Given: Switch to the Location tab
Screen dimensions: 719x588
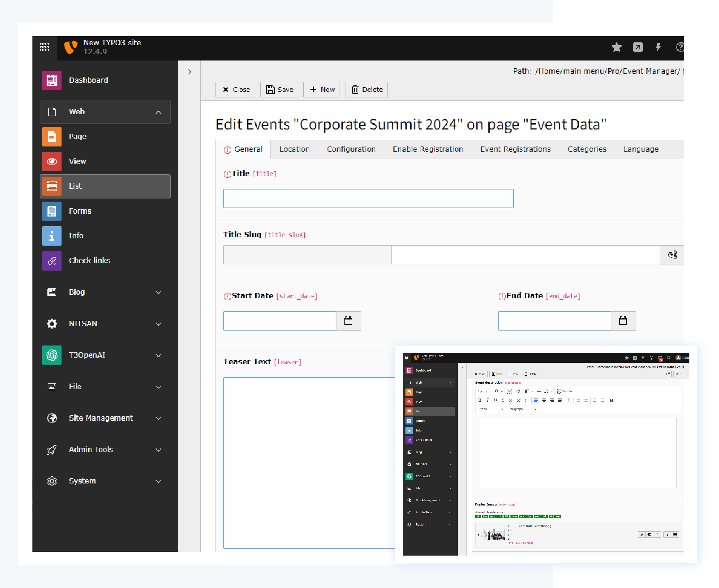Looking at the screenshot, I should click(x=294, y=149).
